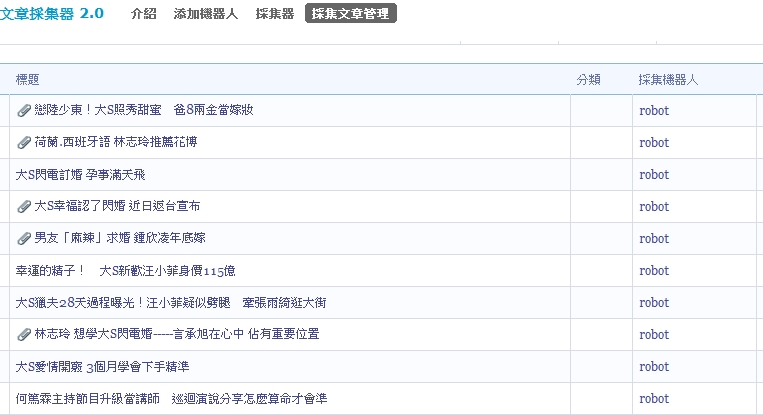
Task: Click paperclip icon beside 大S幸福認了閃婚 title
Action: [24, 207]
